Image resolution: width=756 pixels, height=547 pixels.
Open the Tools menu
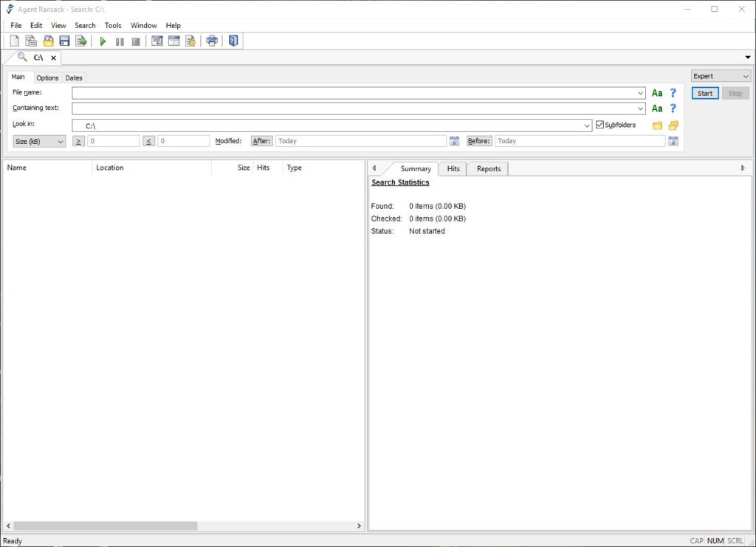click(113, 26)
